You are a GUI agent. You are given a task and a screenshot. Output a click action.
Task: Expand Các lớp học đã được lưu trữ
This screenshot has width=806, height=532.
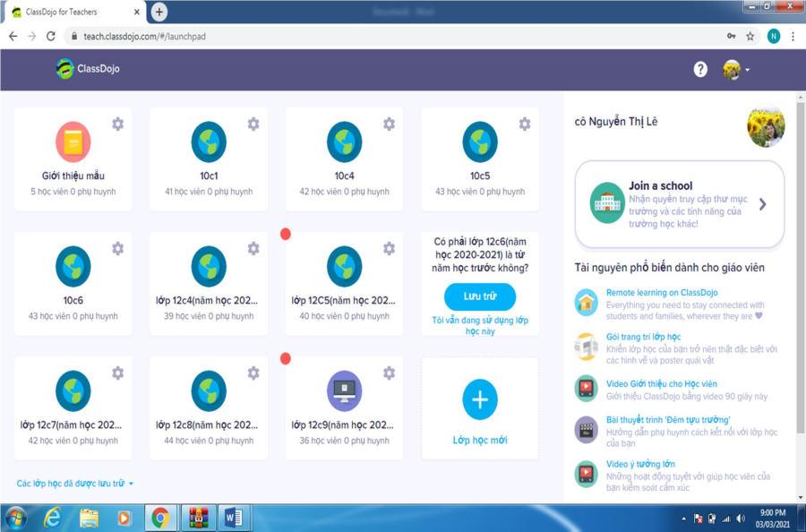tap(75, 484)
